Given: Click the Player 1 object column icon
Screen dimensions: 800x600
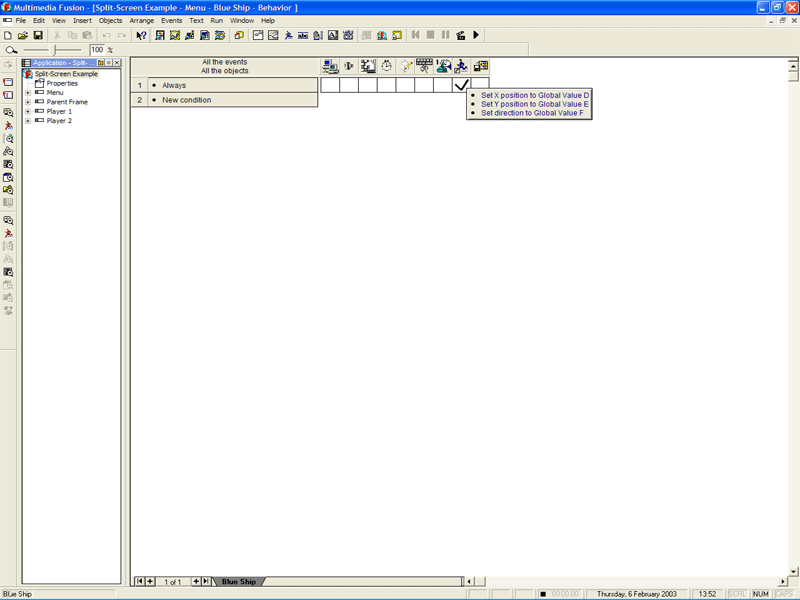Looking at the screenshot, I should tap(443, 66).
